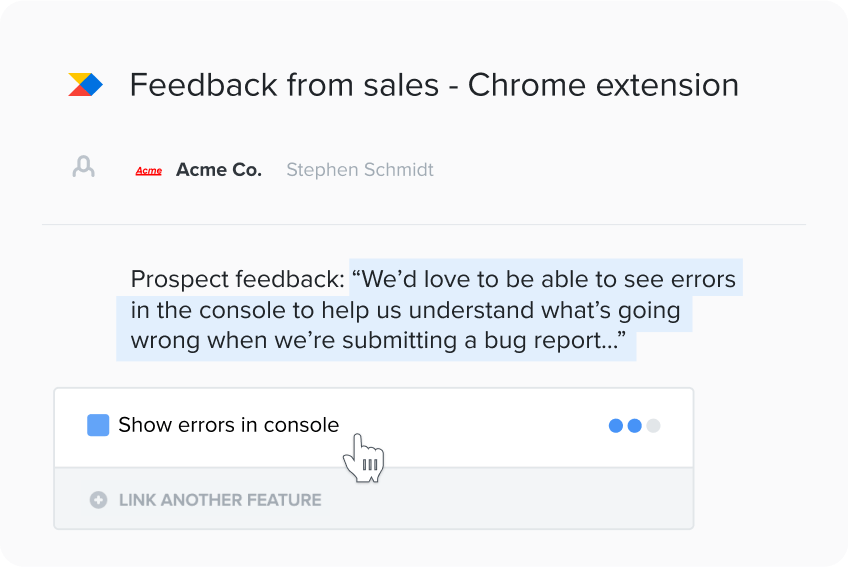Click the 'Prospect feedback:' text
Image resolution: width=848 pixels, height=567 pixels.
pyautogui.click(x=238, y=280)
